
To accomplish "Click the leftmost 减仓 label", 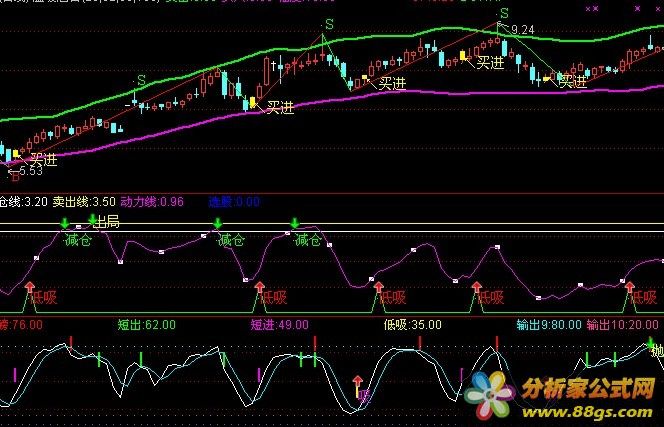I will (x=78, y=241).
